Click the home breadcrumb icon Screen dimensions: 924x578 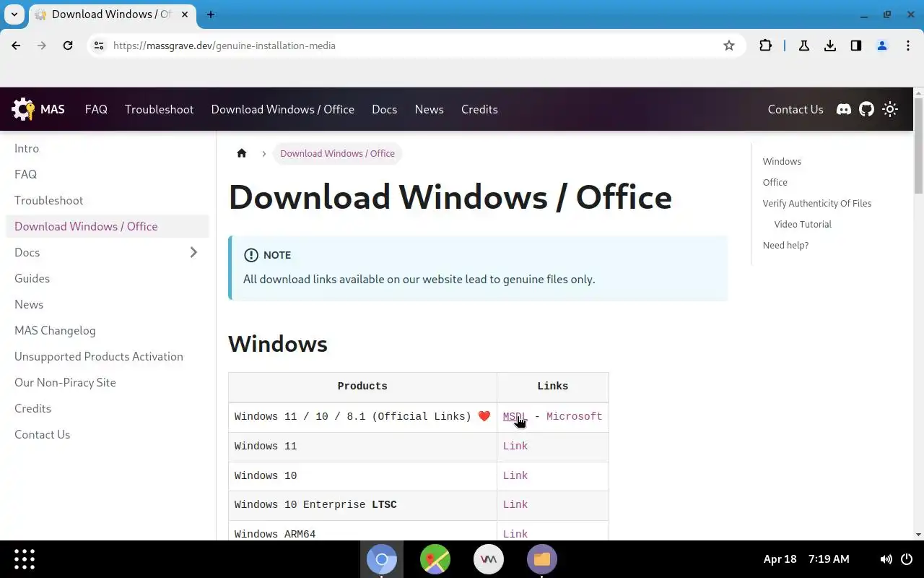pos(242,153)
